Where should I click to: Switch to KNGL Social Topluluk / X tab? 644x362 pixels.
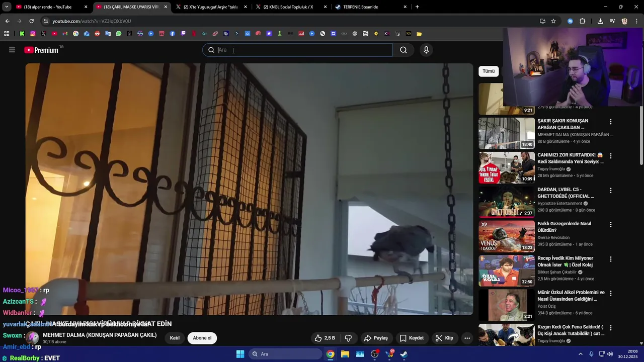click(x=291, y=7)
